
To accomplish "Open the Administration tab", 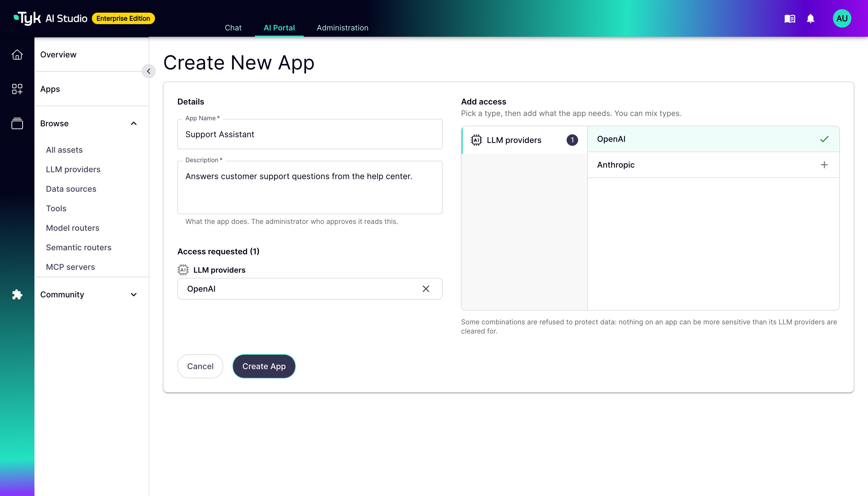I will (x=342, y=28).
